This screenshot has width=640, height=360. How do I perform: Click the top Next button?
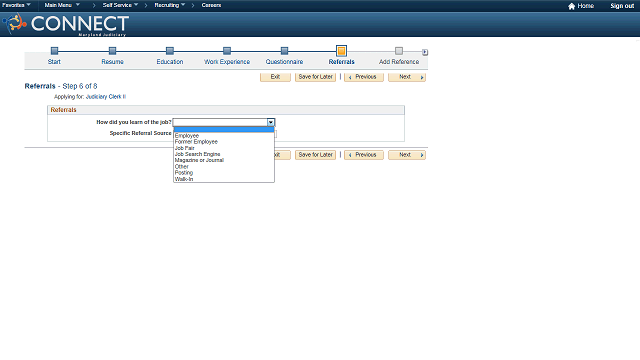[407, 77]
